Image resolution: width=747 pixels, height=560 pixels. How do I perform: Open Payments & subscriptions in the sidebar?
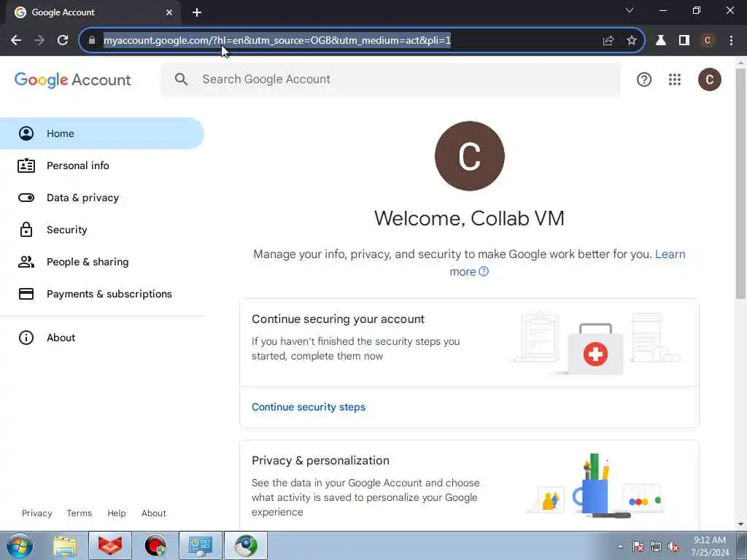pos(102,294)
